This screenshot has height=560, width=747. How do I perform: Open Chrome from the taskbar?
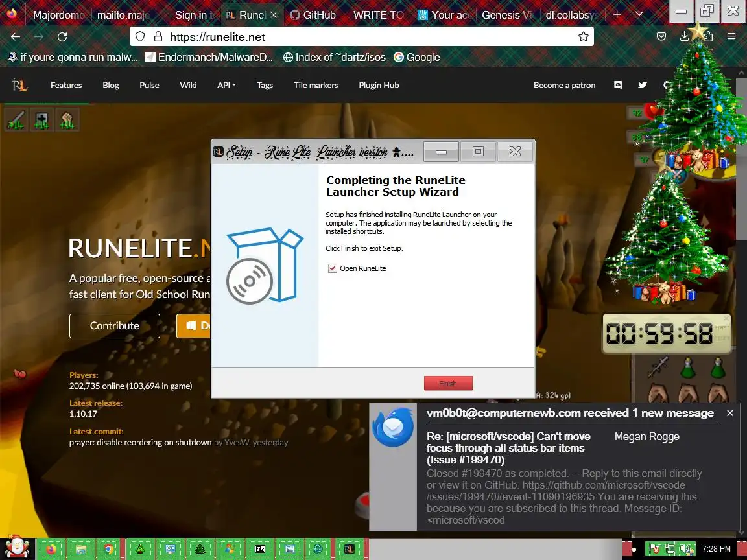pyautogui.click(x=109, y=549)
